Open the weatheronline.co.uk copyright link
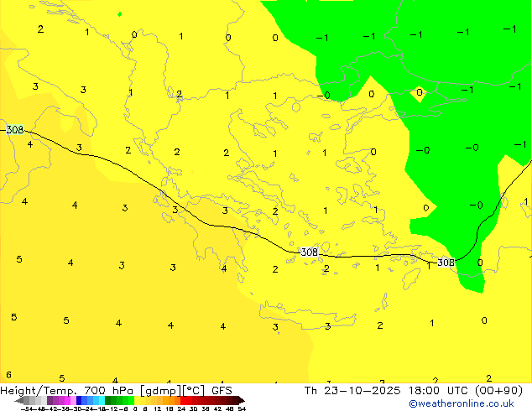Screen dimensions: 532x411 tap(462, 403)
